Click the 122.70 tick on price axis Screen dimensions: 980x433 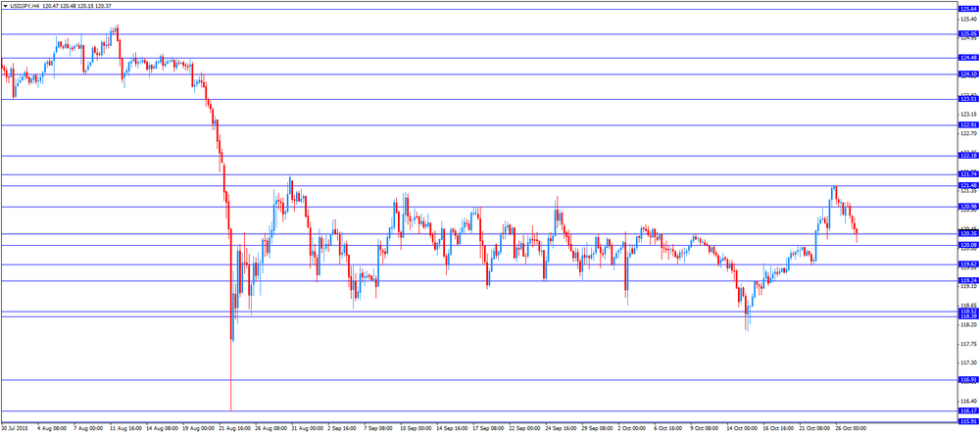969,133
